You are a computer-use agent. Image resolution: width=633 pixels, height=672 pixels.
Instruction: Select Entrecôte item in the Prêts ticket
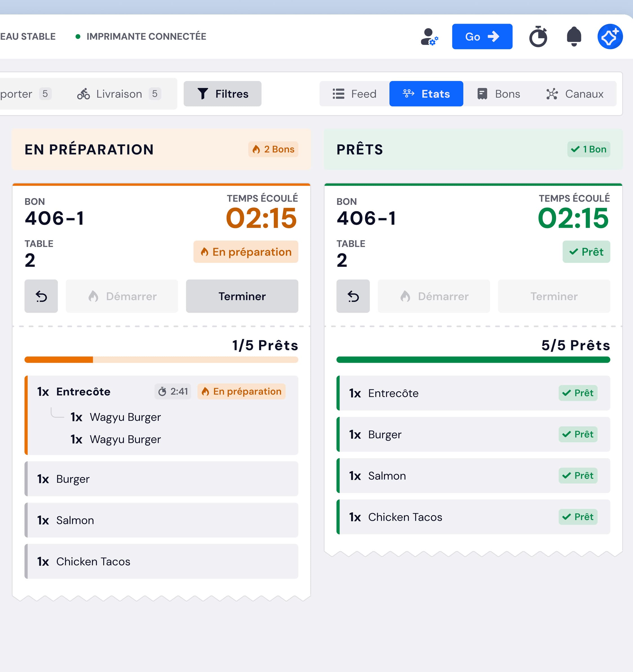[473, 393]
